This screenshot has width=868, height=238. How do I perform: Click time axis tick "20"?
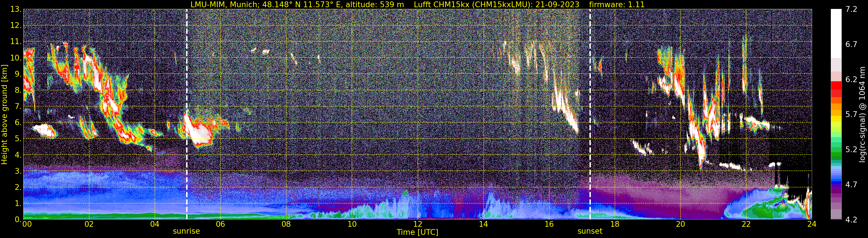[680, 224]
